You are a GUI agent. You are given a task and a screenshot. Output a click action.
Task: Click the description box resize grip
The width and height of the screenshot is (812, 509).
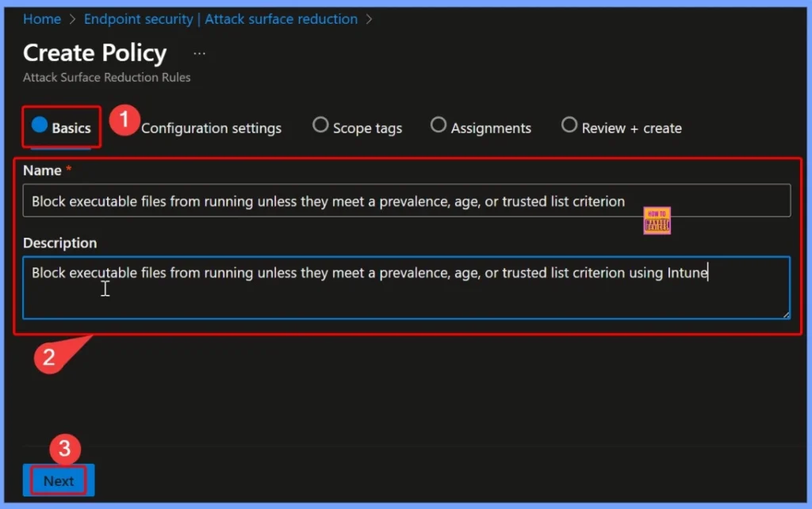coord(785,314)
